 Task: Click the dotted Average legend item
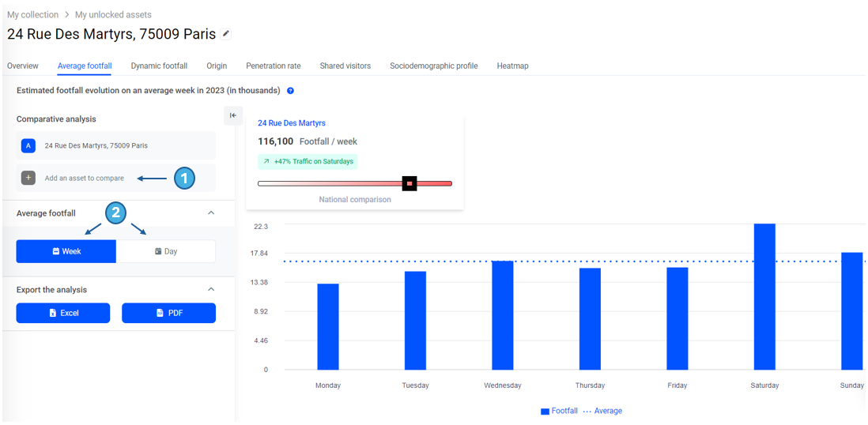602,411
